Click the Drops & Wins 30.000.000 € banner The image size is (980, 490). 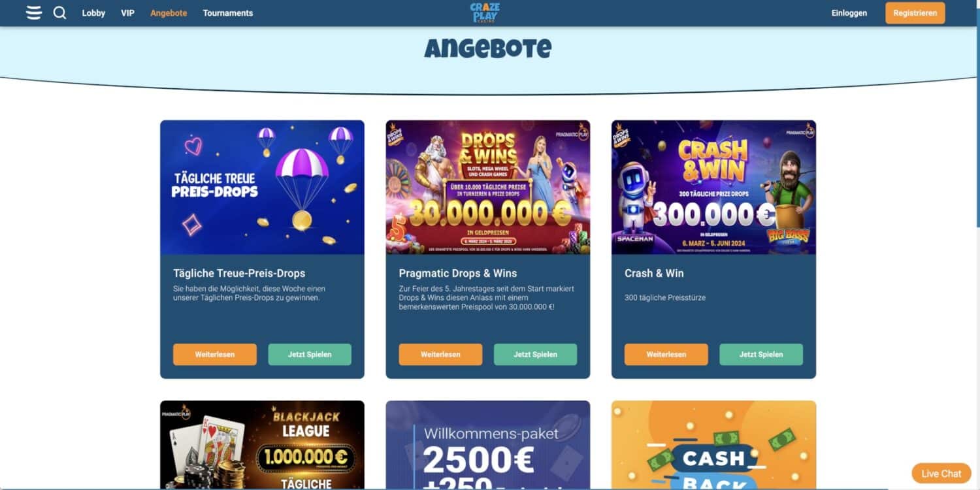tap(488, 187)
